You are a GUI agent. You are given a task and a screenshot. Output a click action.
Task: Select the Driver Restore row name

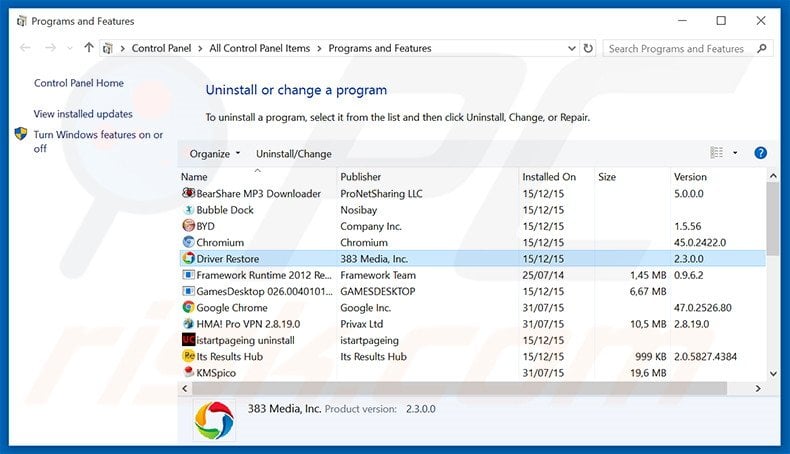click(228, 258)
